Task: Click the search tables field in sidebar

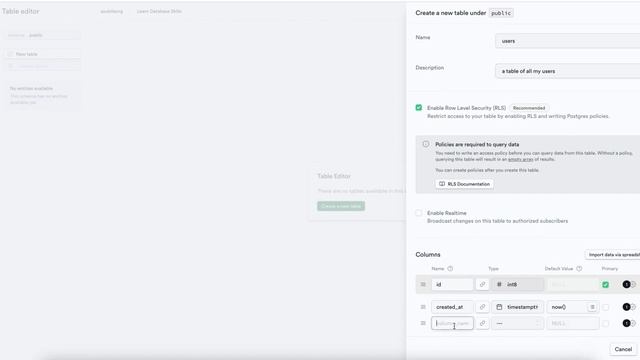Action: [42, 66]
